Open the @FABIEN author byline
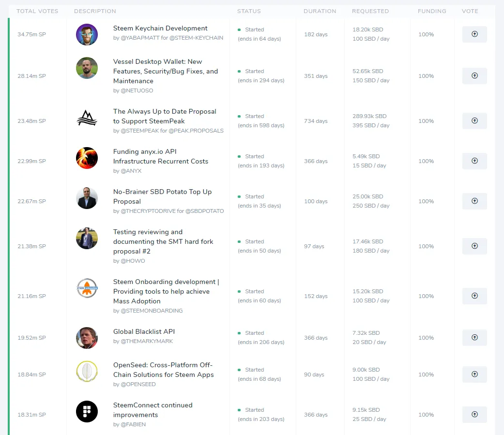The height and width of the screenshot is (435, 504). tap(129, 424)
